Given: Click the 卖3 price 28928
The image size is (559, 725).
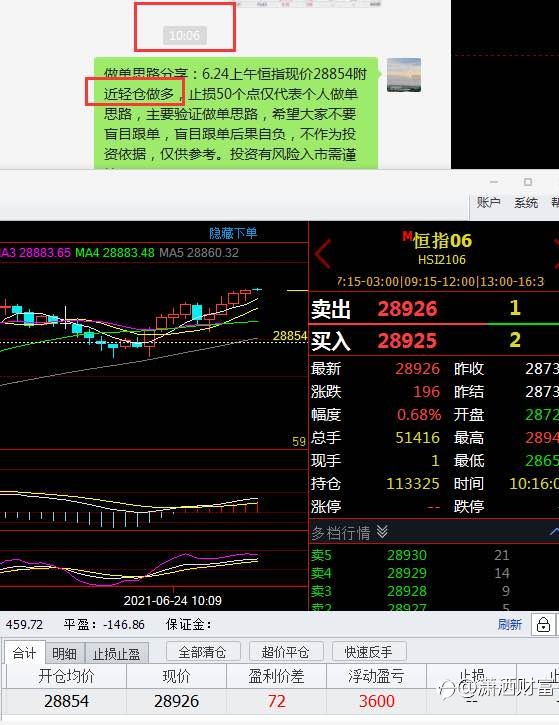Looking at the screenshot, I should coord(407,591).
